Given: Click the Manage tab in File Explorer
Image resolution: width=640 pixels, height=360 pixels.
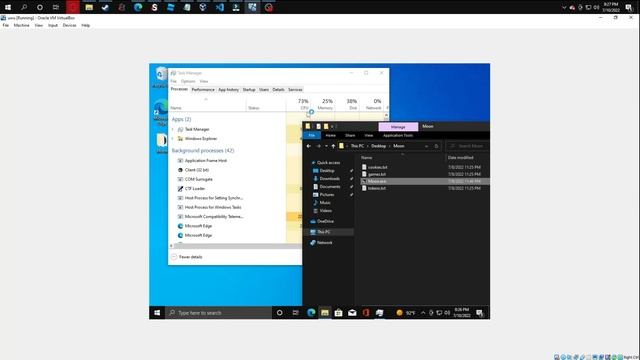Looking at the screenshot, I should coord(398,127).
